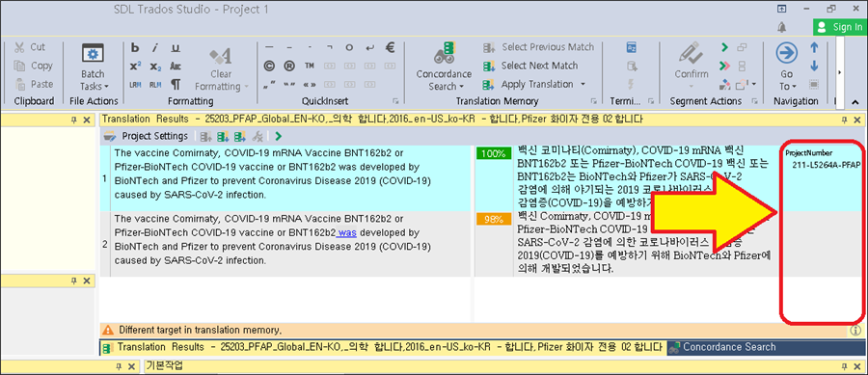Viewport: 868px width, 375px height.
Task: Insert right-to-left mark RLM
Action: [x=155, y=85]
